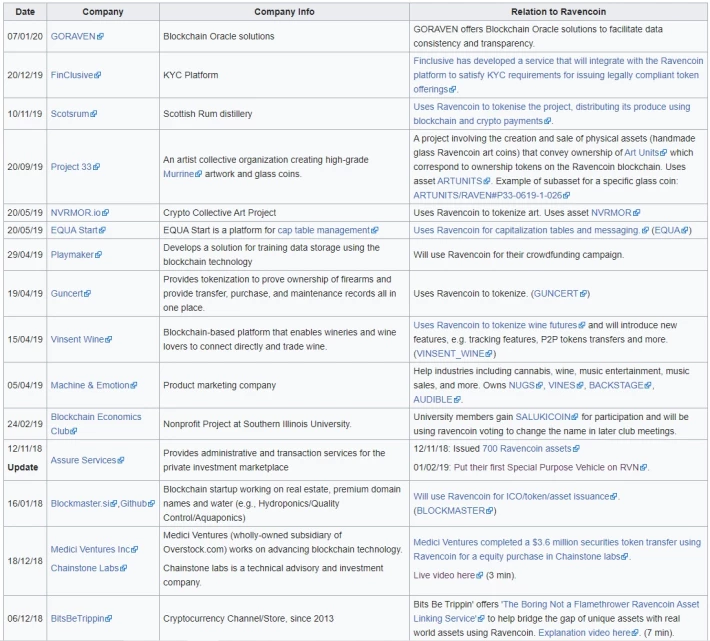Open the BLOCKMASTER asset link
The width and height of the screenshot is (710, 641).
point(455,511)
